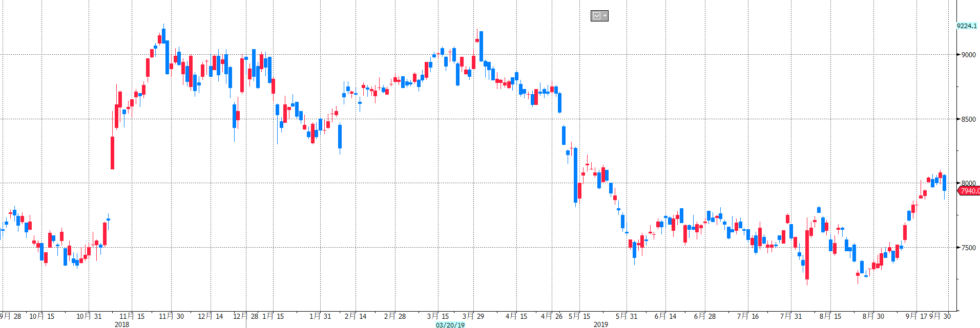Select the red 7940.0 last price tag
This screenshot has height=328, width=980.
pyautogui.click(x=969, y=191)
